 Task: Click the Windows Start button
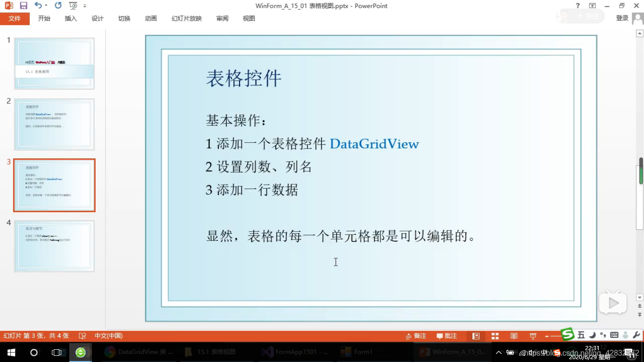point(11,352)
